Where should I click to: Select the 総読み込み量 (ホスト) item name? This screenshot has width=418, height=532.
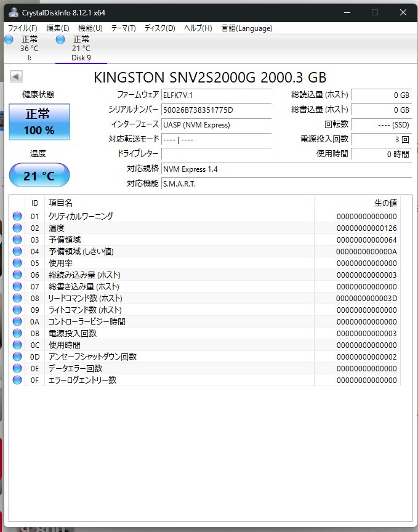[x=84, y=275]
